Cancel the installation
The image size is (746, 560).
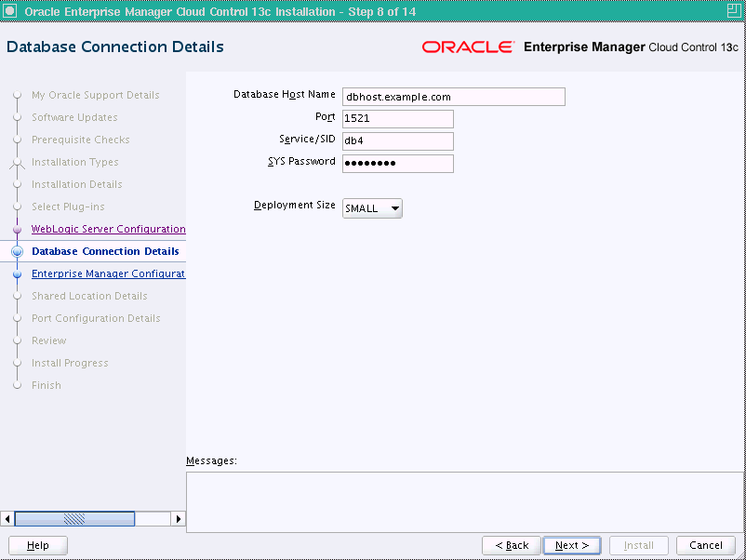click(x=706, y=545)
